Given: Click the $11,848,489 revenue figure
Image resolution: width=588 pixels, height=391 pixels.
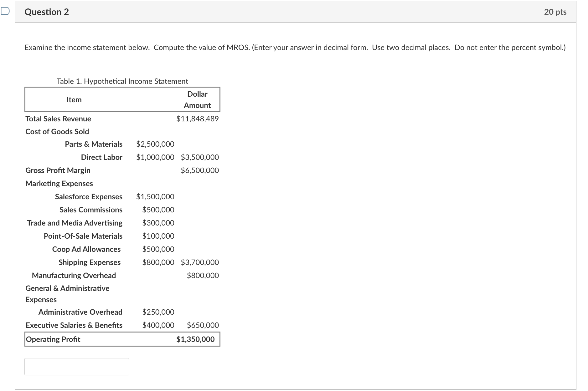Looking at the screenshot, I should tap(198, 119).
